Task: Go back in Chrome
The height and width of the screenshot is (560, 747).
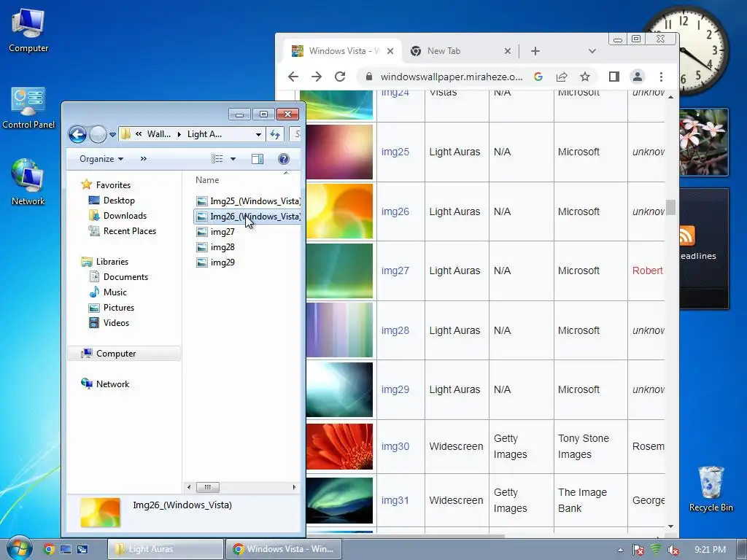Action: pos(293,77)
